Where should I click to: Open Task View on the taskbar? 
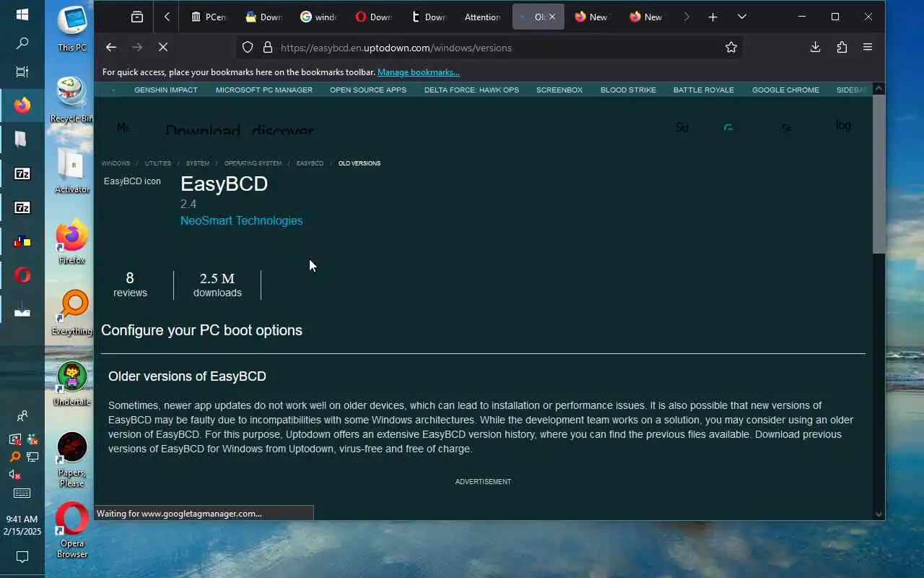[22, 72]
